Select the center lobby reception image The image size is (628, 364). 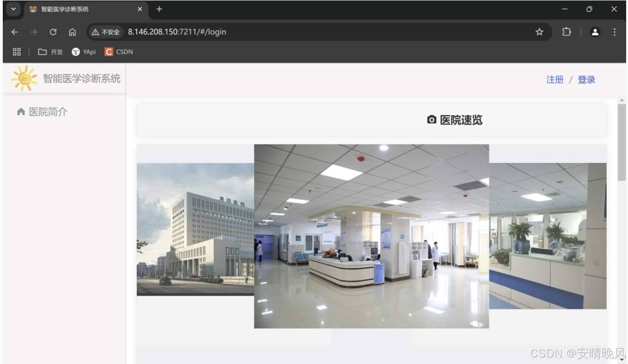(371, 236)
